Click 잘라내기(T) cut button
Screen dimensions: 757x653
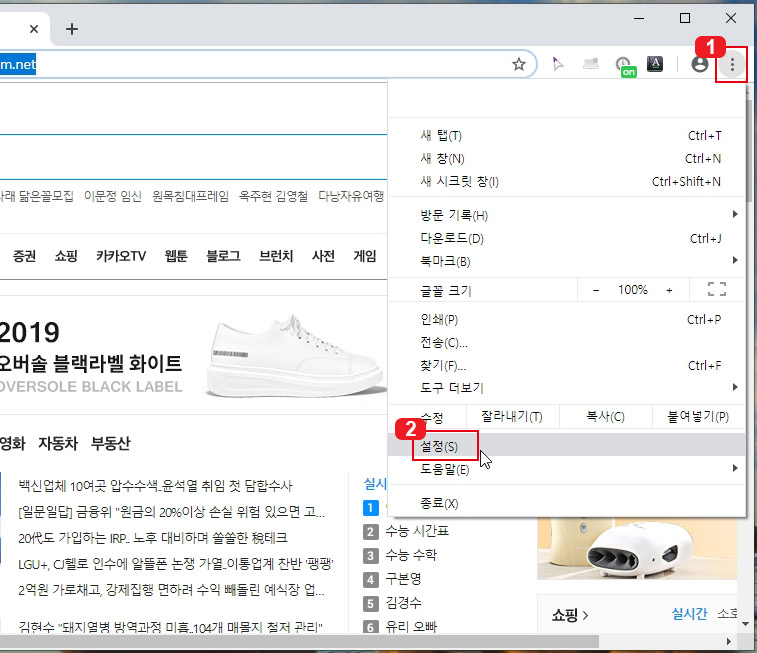pos(512,417)
